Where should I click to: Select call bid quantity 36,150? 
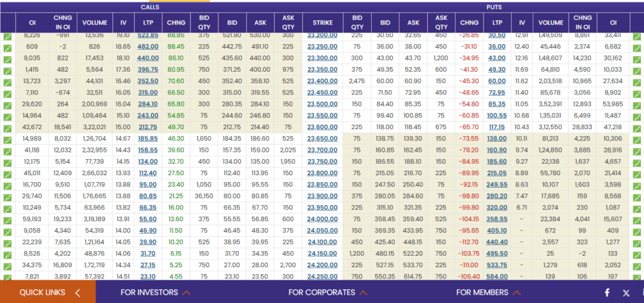click(204, 197)
